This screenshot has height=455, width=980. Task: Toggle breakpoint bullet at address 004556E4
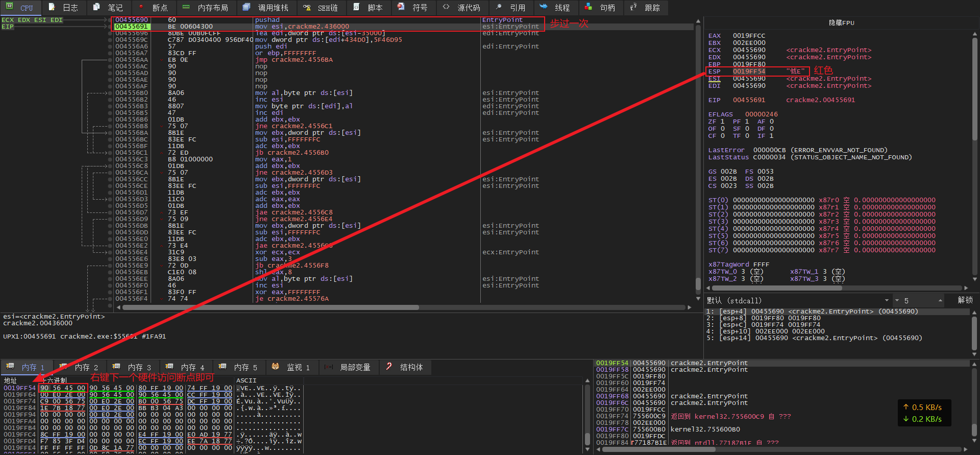pos(110,252)
